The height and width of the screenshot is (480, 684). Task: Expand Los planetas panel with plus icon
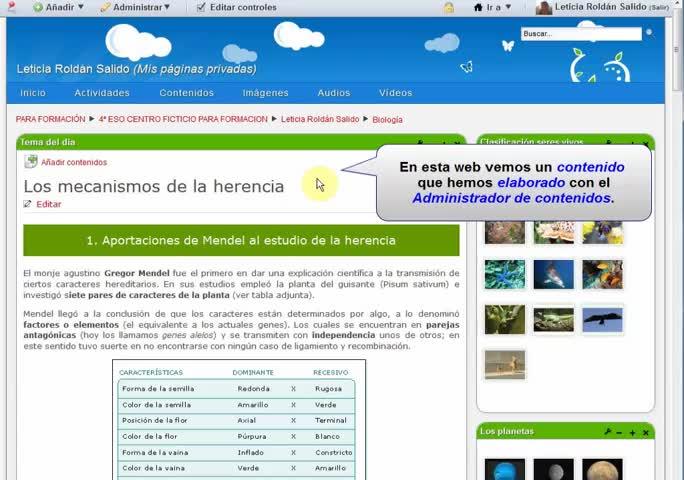point(633,433)
